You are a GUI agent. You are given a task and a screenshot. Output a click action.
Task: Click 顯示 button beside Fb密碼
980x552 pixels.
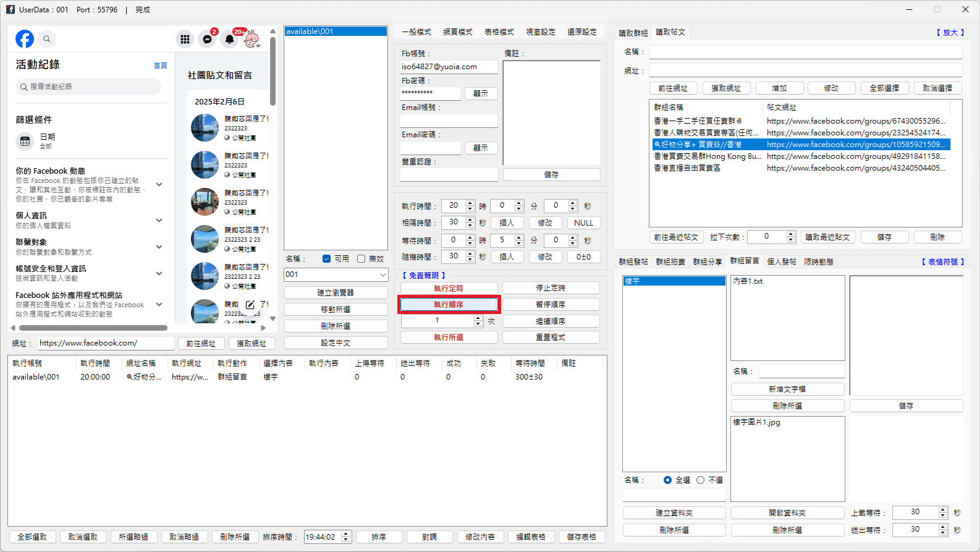(481, 94)
